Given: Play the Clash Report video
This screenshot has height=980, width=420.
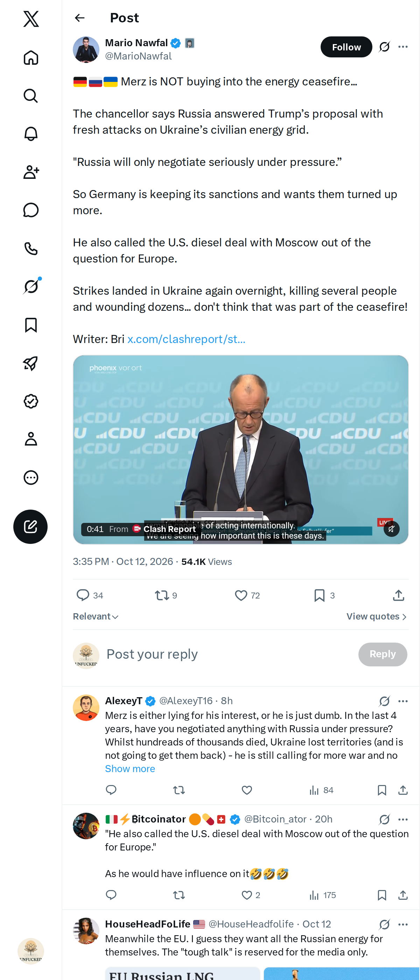Looking at the screenshot, I should tap(240, 449).
